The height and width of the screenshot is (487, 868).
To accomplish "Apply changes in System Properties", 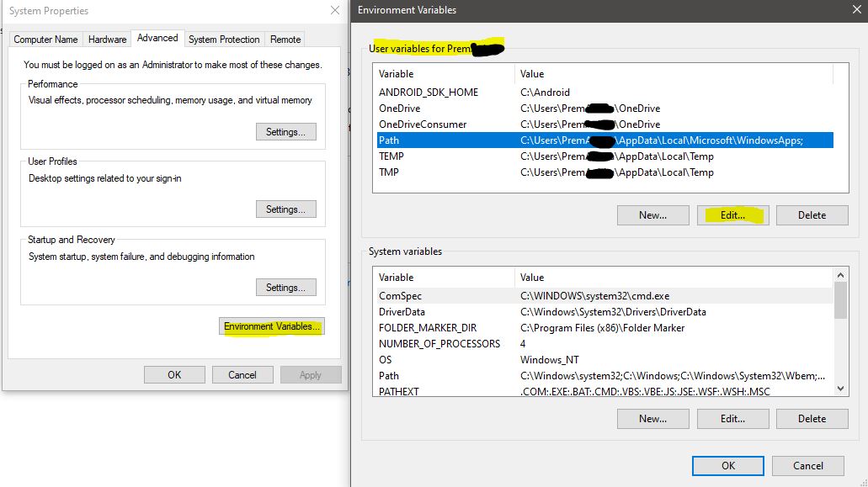I will pos(311,374).
